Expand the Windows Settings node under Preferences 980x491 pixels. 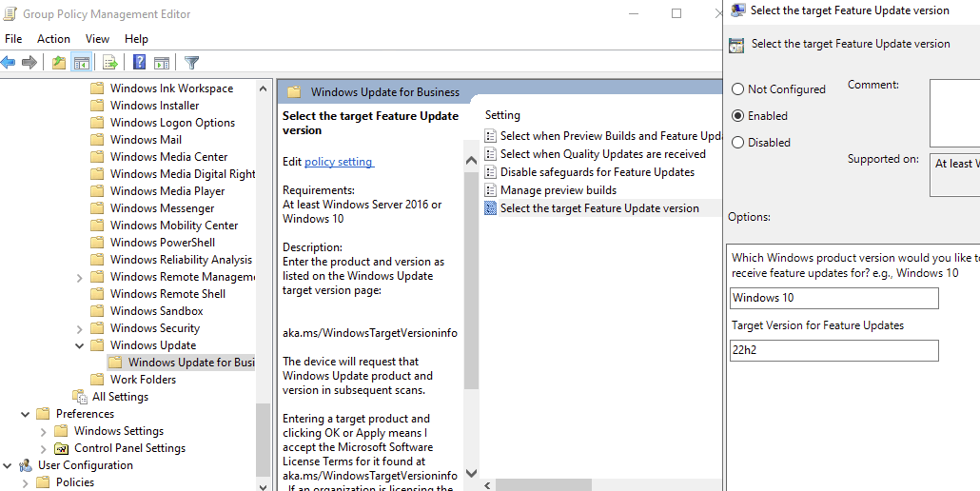pos(43,431)
